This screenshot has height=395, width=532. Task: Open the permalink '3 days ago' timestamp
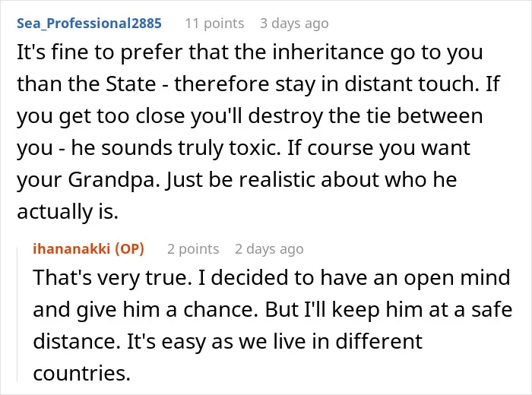click(294, 24)
